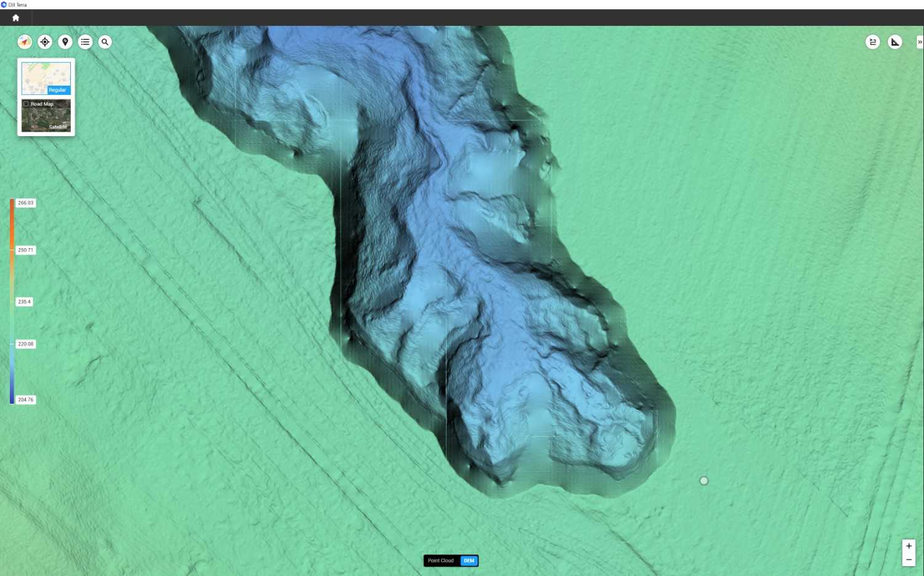Click the 266.03 elevation legend label
This screenshot has width=924, height=576.
26,203
